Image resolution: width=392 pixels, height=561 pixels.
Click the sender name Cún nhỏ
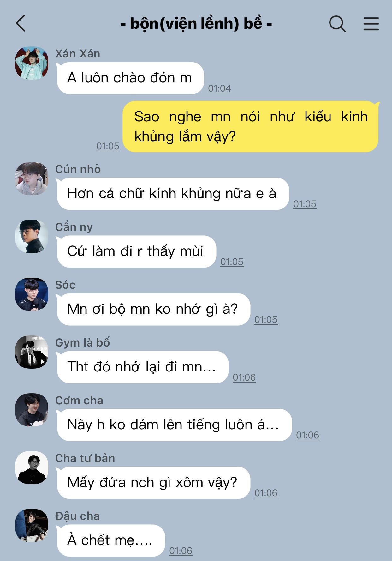78,169
